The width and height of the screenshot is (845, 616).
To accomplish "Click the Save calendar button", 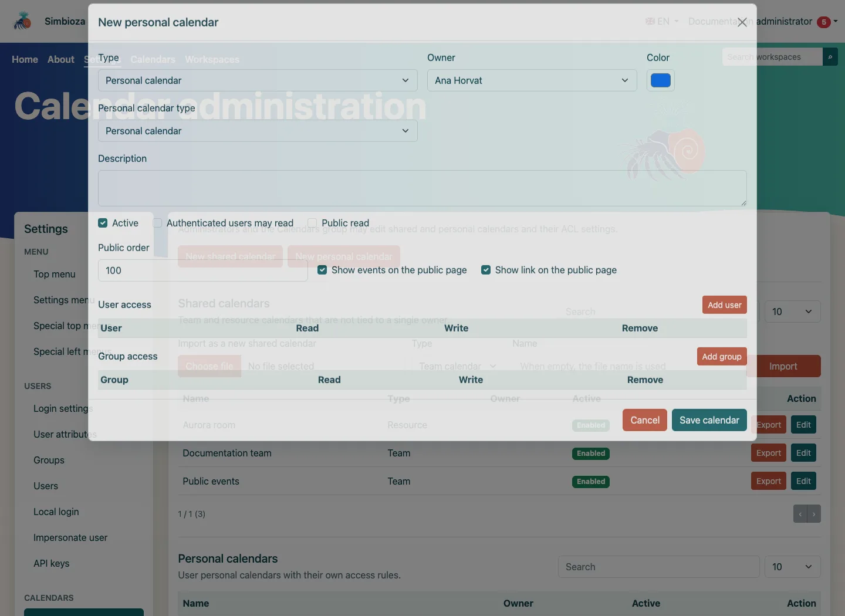I will (x=709, y=420).
